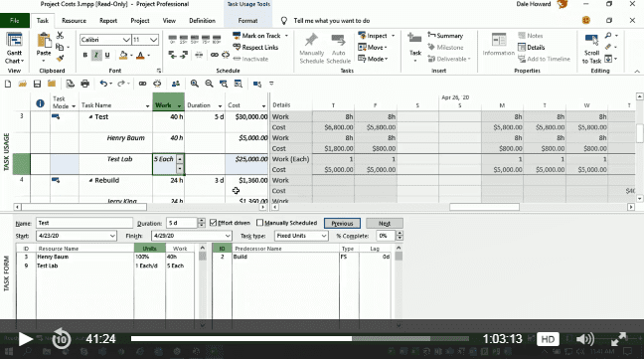Enable the Manually Scheduled checkbox

[x=259, y=223]
